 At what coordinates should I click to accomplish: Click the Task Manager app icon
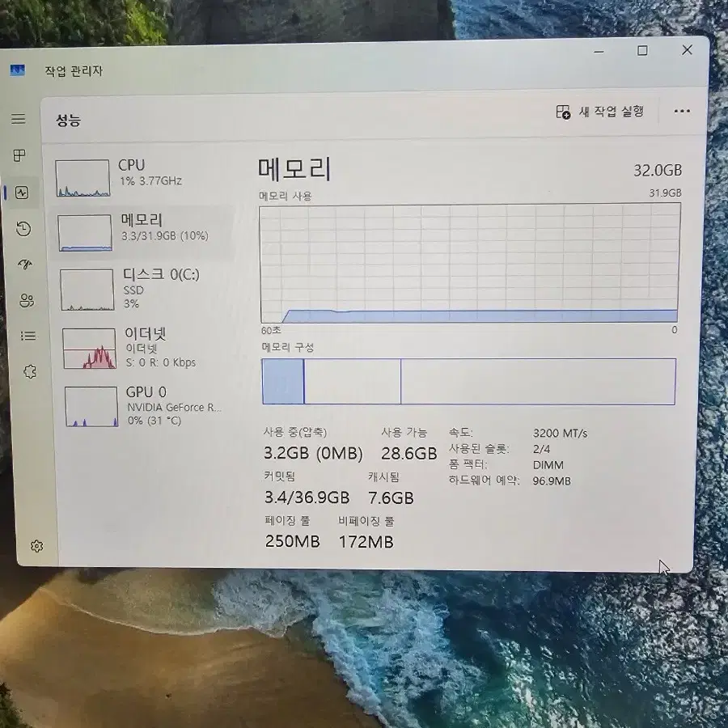click(17, 70)
